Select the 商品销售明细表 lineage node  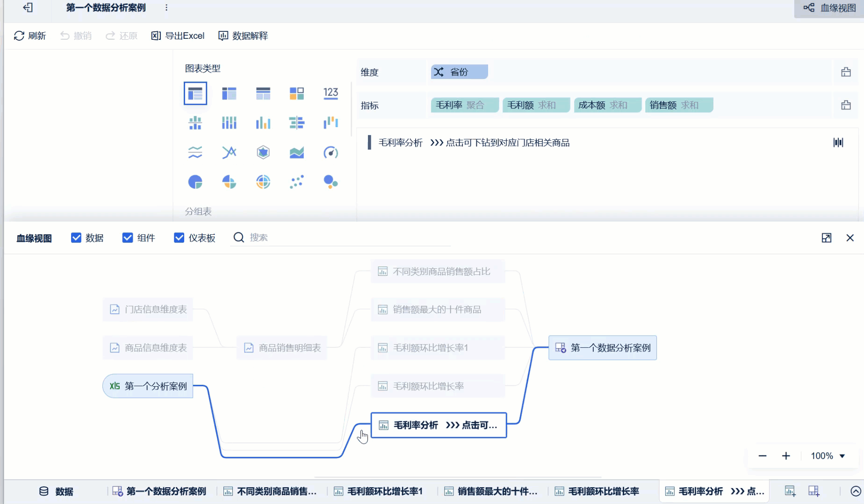(x=282, y=348)
